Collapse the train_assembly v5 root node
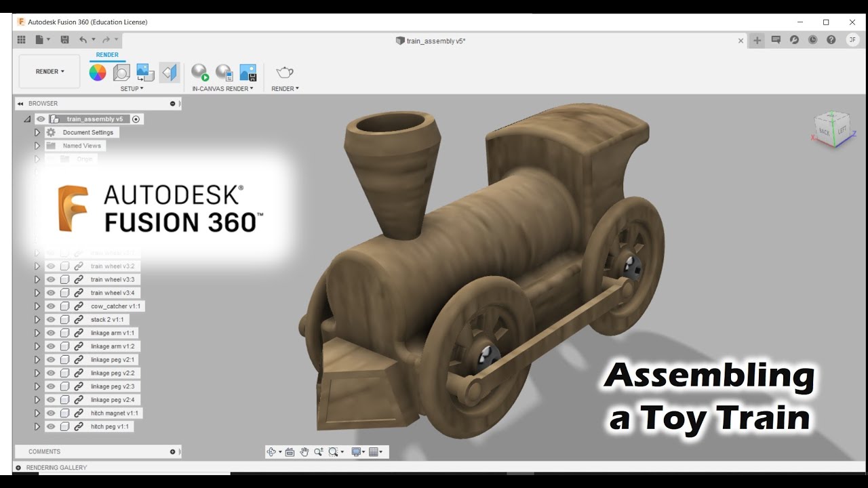 27,119
